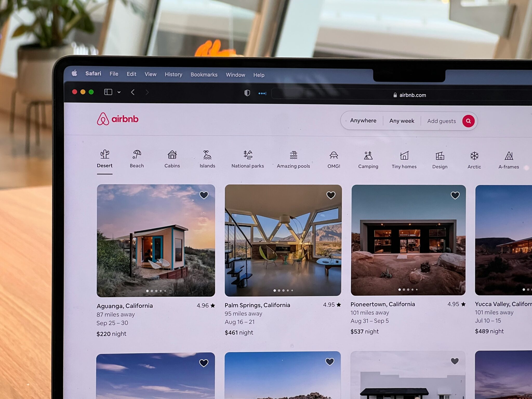Click the red search button

[x=468, y=121]
